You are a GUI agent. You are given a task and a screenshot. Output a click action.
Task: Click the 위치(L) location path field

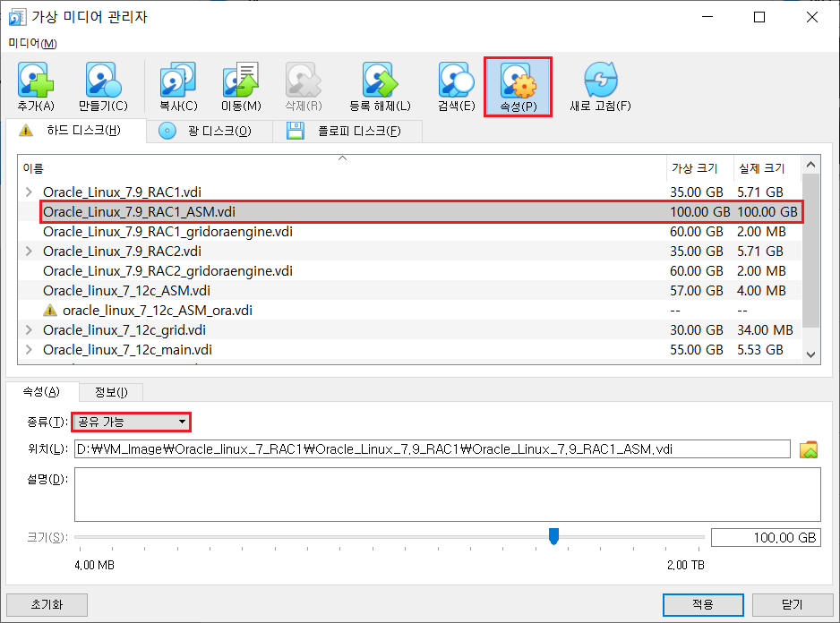[433, 449]
